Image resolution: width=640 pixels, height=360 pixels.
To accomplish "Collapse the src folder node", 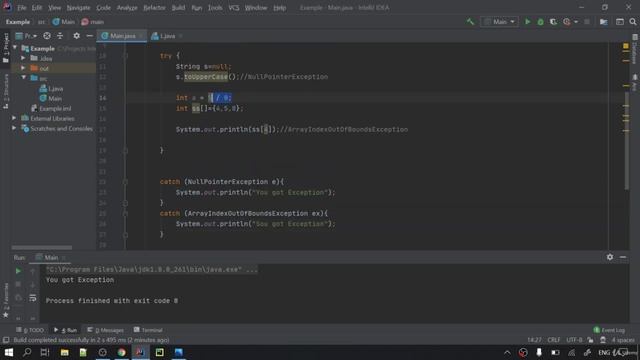I will point(23,78).
